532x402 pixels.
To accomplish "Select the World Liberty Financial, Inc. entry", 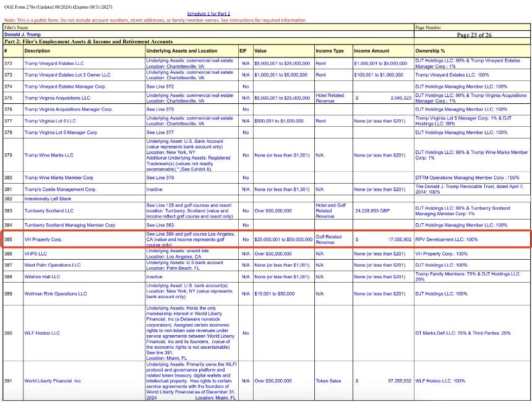I will click(x=53, y=381).
